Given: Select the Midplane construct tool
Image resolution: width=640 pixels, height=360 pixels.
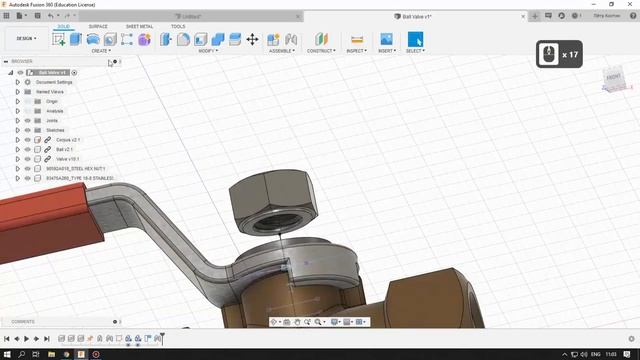Looking at the screenshot, I should (321, 39).
